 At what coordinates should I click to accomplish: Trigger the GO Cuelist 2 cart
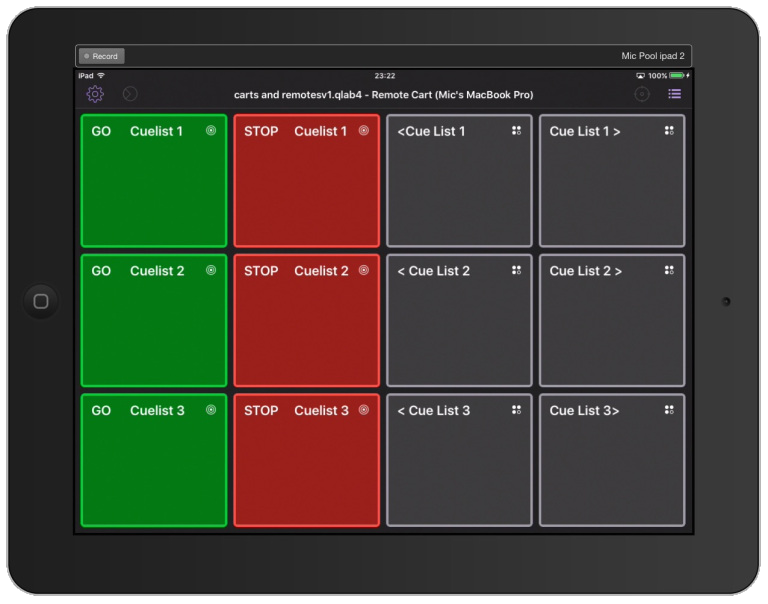[154, 320]
